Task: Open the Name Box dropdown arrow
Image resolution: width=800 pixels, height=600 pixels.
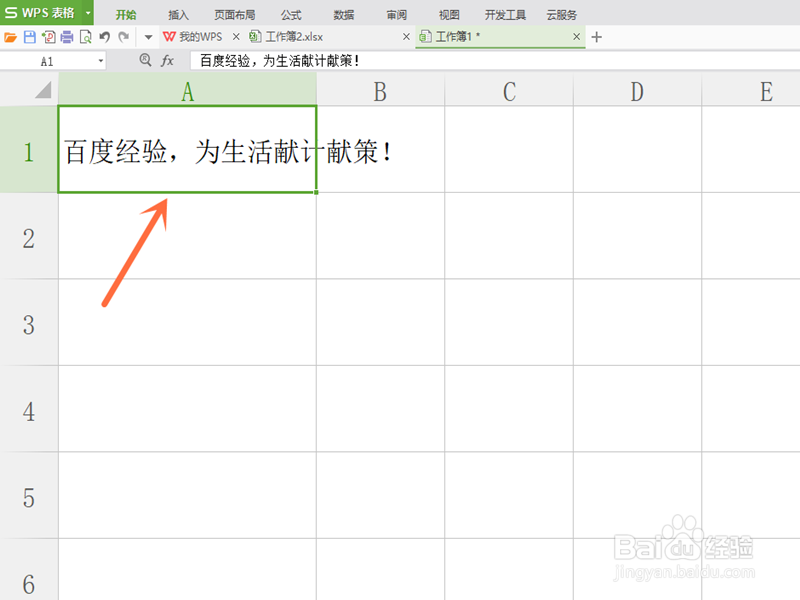Action: pos(101,61)
